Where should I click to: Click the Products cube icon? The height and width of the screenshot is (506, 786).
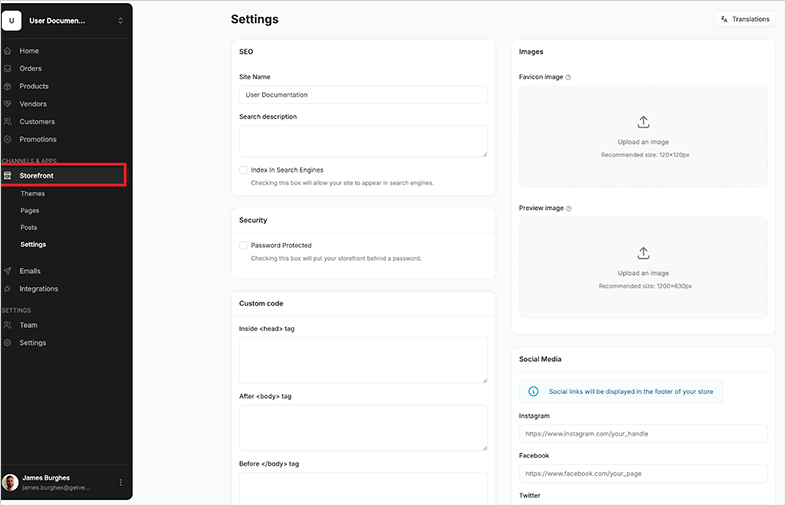[8, 86]
